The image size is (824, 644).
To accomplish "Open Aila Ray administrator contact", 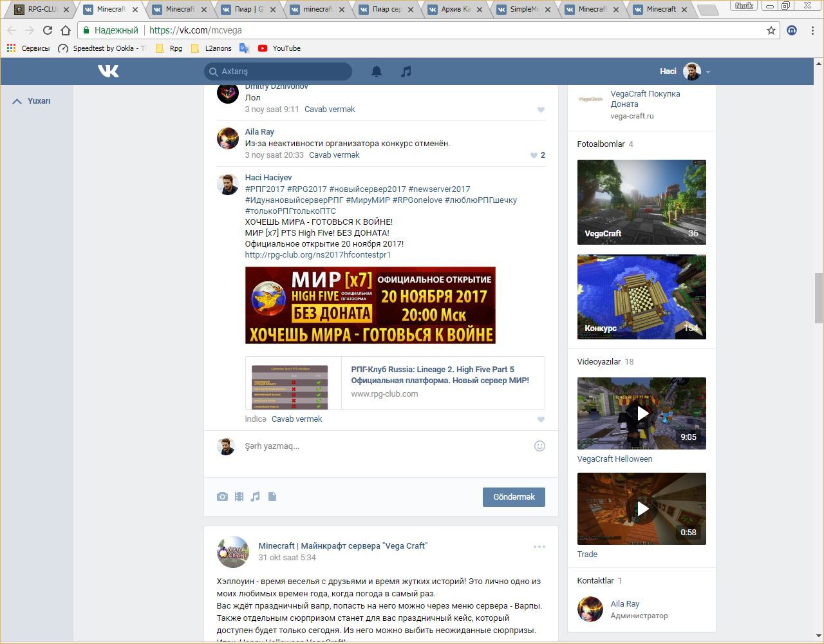I will pyautogui.click(x=624, y=604).
